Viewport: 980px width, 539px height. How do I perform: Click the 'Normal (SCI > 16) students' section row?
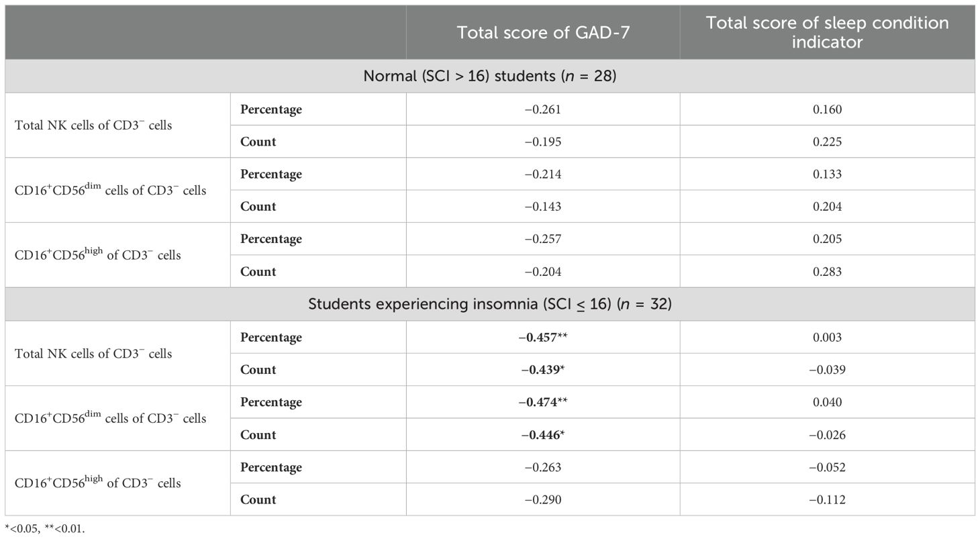pyautogui.click(x=490, y=76)
